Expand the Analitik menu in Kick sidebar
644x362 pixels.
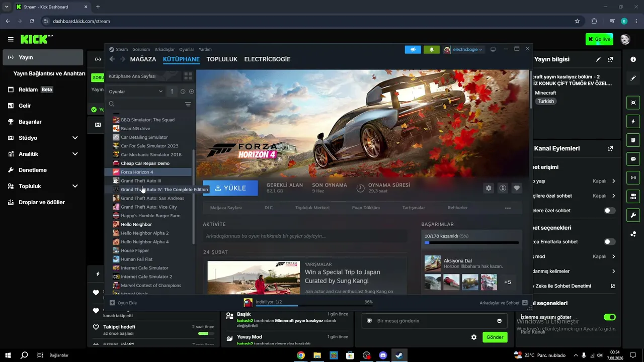click(75, 154)
